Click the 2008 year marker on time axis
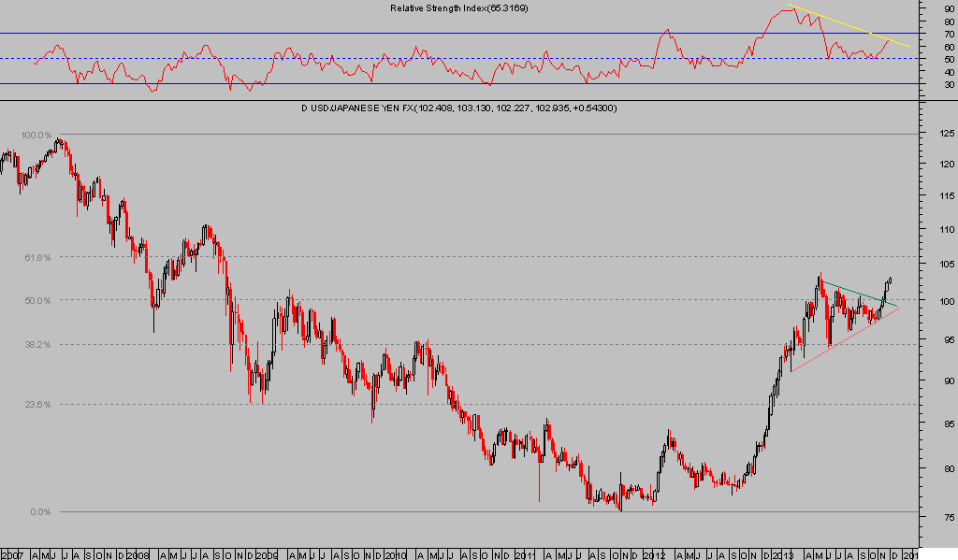 138,553
